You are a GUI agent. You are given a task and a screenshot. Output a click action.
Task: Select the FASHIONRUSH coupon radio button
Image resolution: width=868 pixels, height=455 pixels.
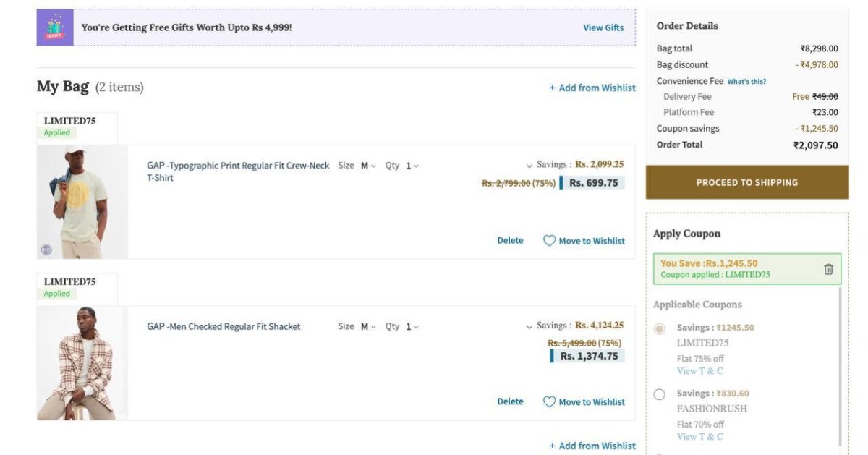[659, 394]
